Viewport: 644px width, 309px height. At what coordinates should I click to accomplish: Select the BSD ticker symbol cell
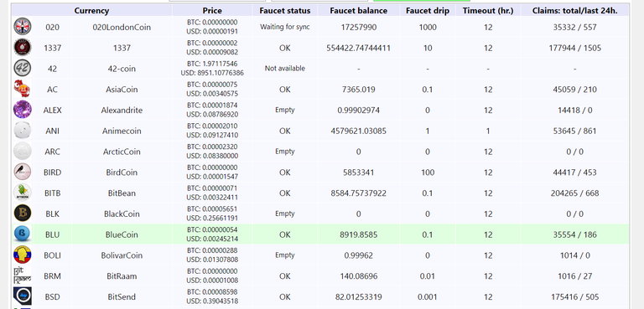click(x=52, y=296)
